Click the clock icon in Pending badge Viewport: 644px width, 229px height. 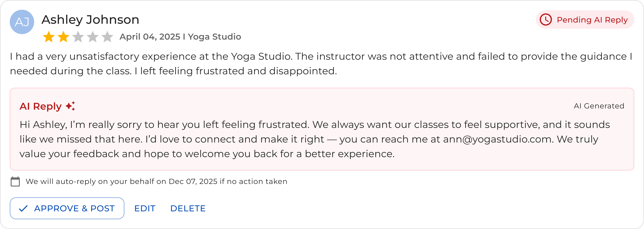tap(546, 19)
